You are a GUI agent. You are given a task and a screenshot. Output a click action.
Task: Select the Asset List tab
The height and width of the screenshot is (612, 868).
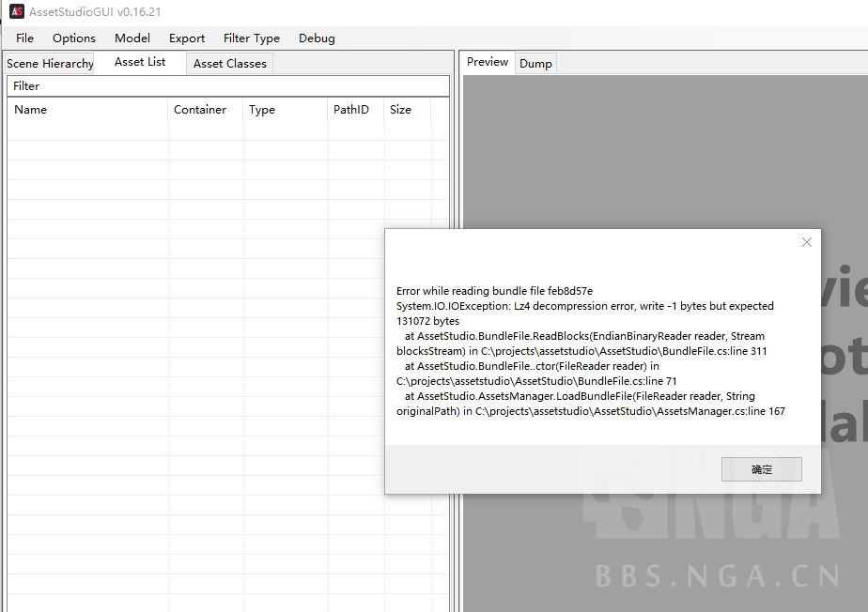pyautogui.click(x=140, y=62)
